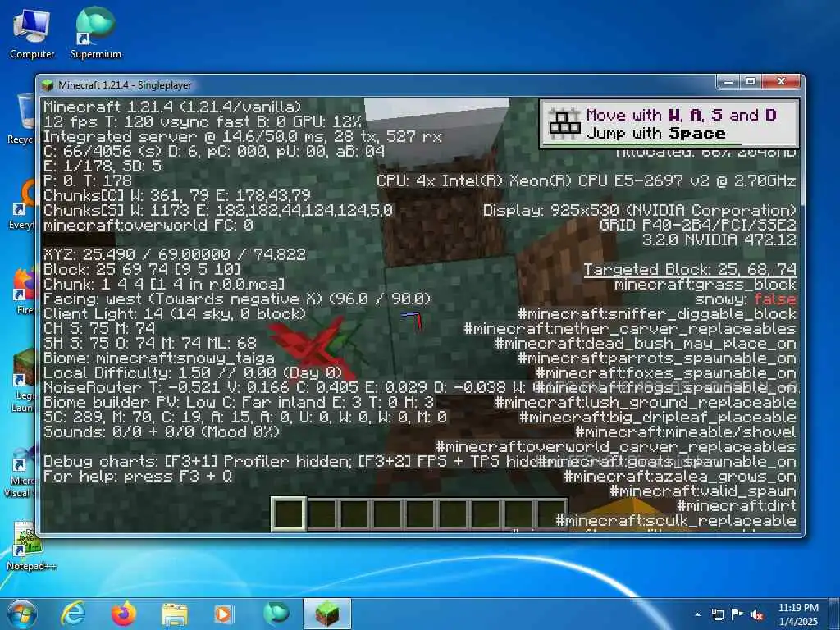Click the muted volume tray icon
This screenshot has height=630, width=840.
(757, 614)
